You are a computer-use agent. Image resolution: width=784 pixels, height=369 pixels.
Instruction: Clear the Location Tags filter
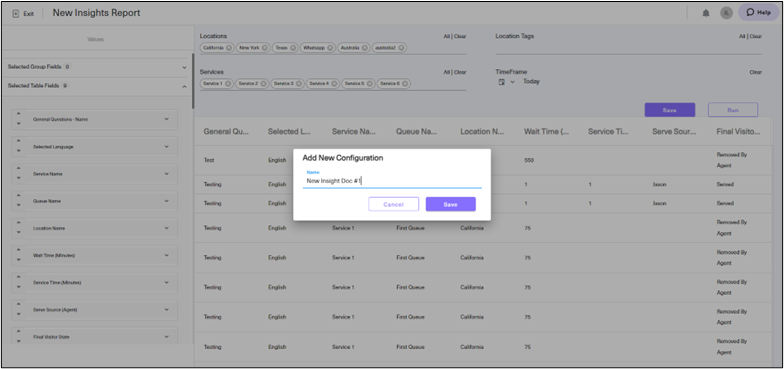click(x=756, y=36)
